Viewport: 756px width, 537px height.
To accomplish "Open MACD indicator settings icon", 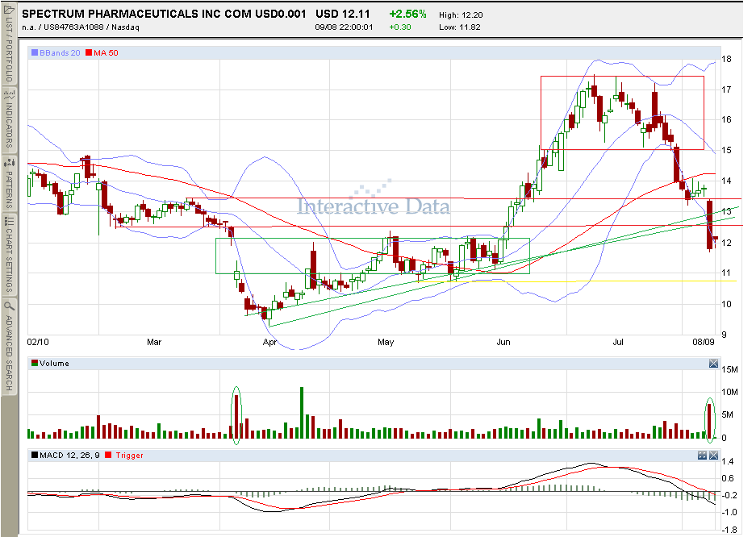I will [703, 455].
